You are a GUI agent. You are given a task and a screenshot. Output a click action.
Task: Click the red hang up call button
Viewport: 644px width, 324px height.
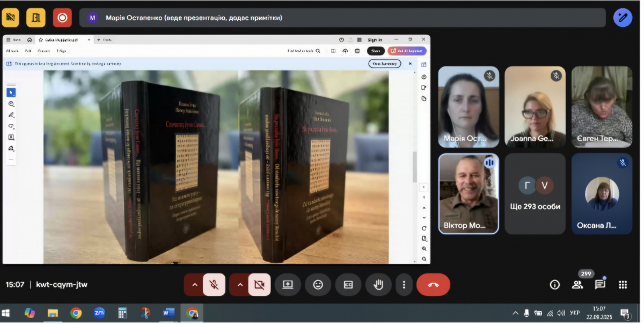[x=433, y=285]
